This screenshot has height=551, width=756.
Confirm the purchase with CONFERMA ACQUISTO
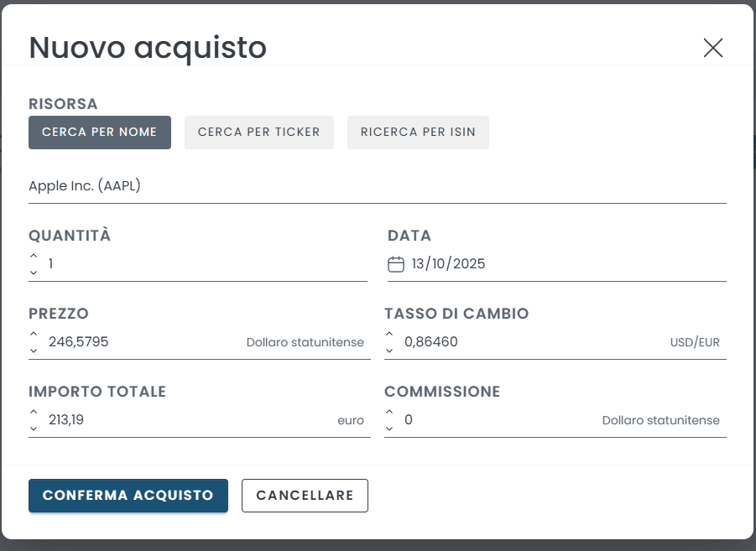tap(128, 496)
